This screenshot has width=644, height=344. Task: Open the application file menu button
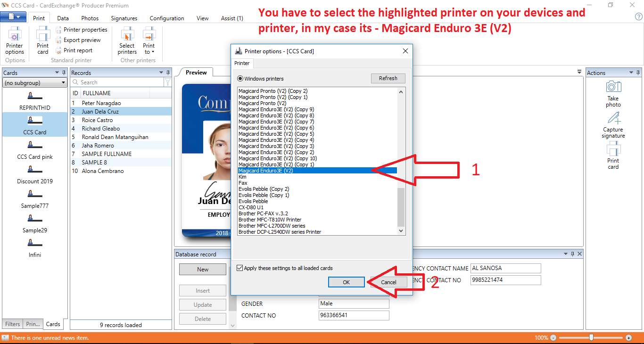[13, 17]
